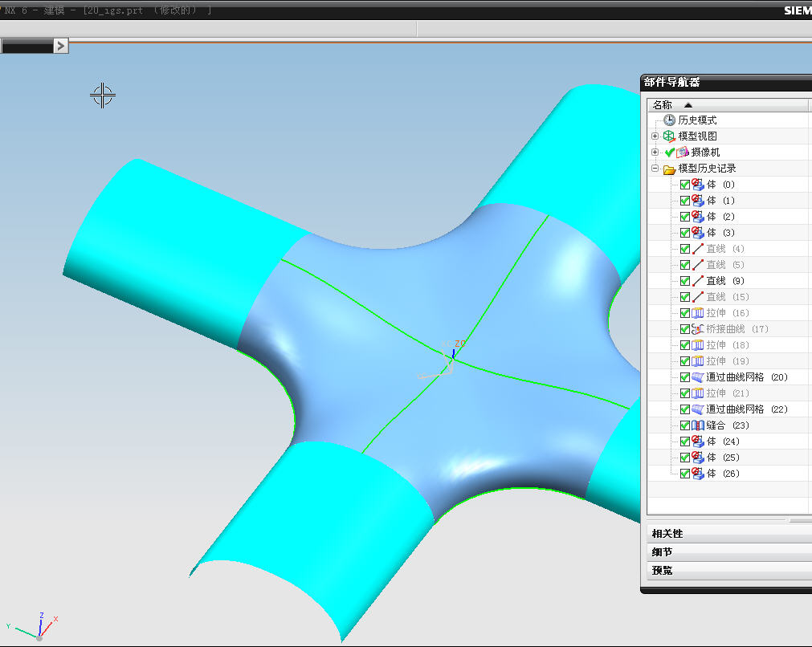This screenshot has height=647, width=812.
Task: Click the arrow button beside the black toolbar field
Action: pos(61,46)
